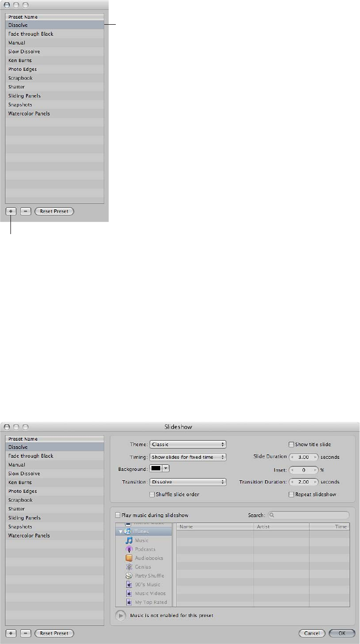360x644 pixels.
Task: Click OK in the Slideshow dialog
Action: (341, 633)
